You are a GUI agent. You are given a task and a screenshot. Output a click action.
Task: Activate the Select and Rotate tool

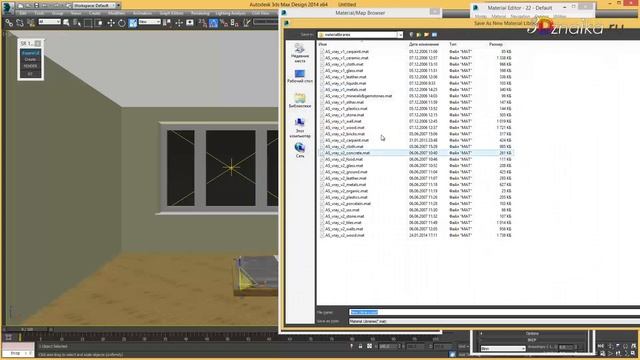[122, 23]
